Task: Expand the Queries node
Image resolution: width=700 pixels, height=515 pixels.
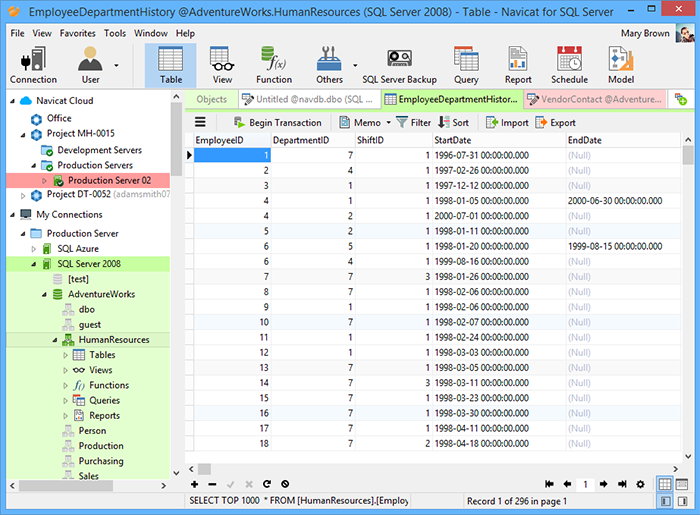Action: [65, 401]
